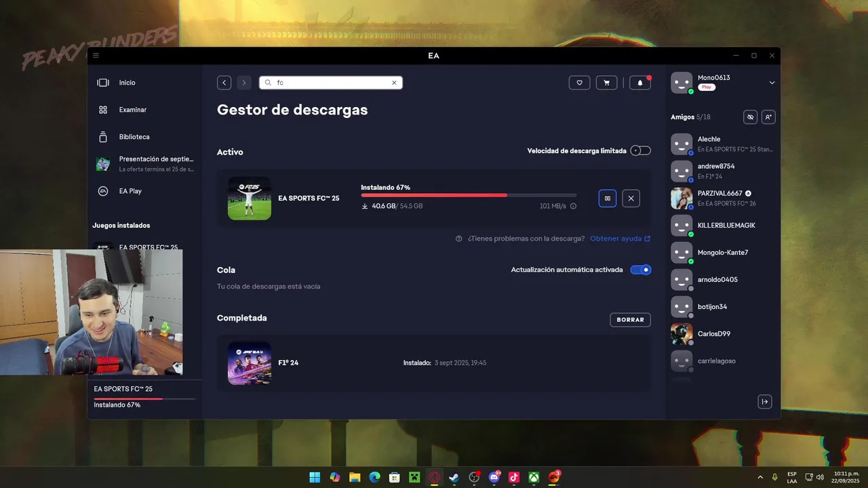The width and height of the screenshot is (868, 488).
Task: Select friend Alechle
Action: pyautogui.click(x=724, y=144)
